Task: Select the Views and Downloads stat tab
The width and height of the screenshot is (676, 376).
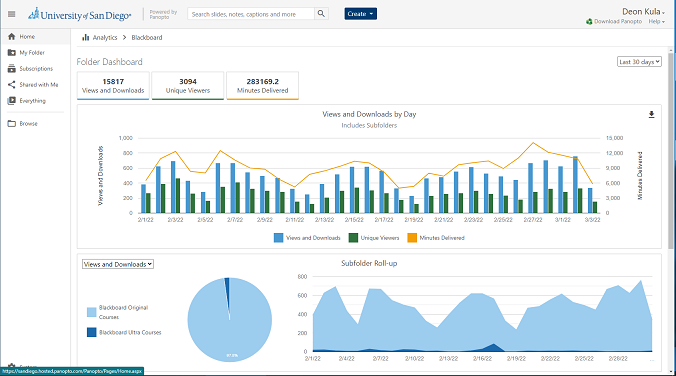Action: click(x=113, y=86)
